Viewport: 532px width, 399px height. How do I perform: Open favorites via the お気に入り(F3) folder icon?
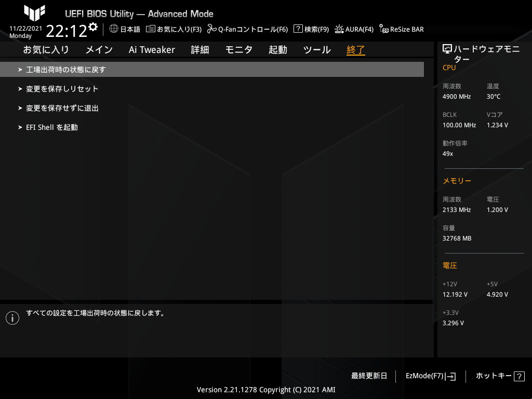150,29
